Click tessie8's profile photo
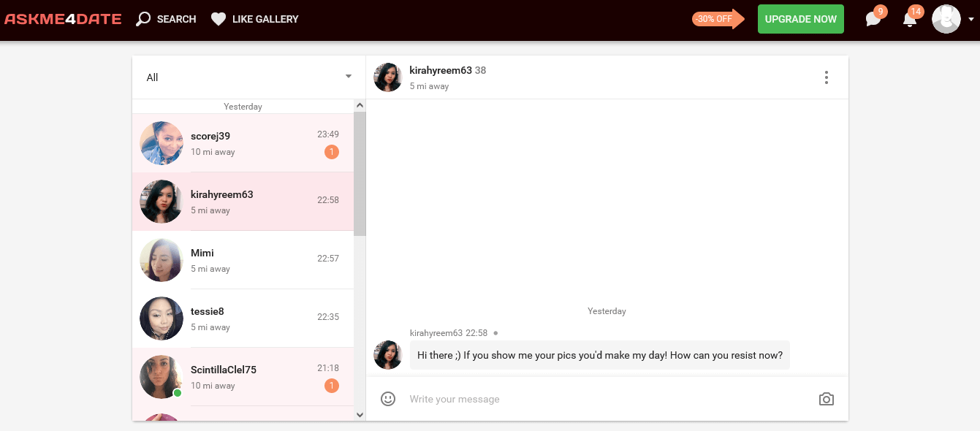This screenshot has height=431, width=980. (x=162, y=319)
